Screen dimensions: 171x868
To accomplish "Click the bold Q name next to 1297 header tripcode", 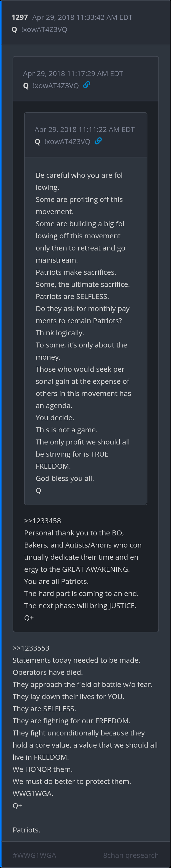I will tap(15, 30).
